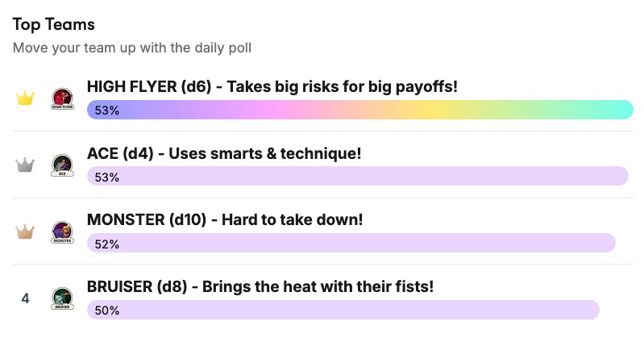Select the BRUISER team avatar
The image size is (644, 338).
point(62,298)
